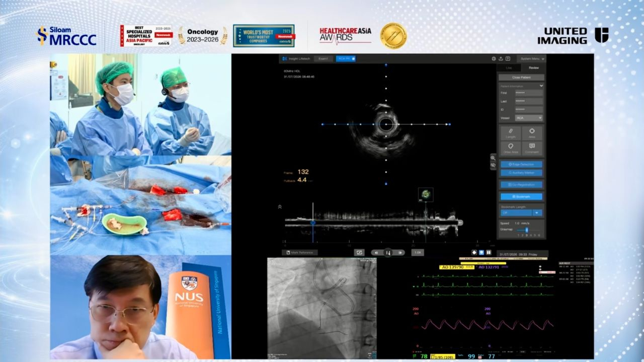644x362 pixels.
Task: Step to the next frame
Action: coord(400,252)
